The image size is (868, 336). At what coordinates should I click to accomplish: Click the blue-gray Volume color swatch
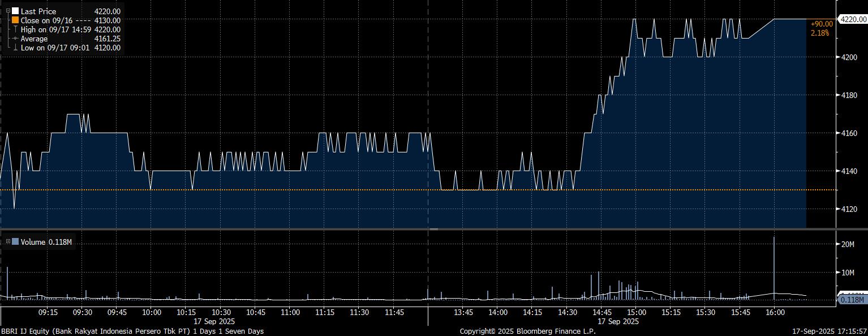[15, 242]
